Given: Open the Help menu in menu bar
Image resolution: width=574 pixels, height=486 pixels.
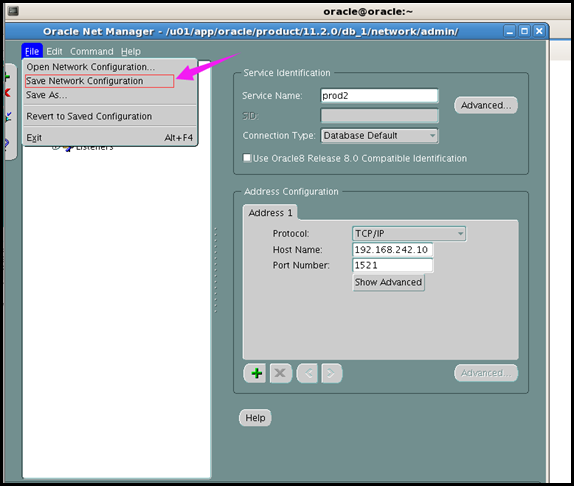Looking at the screenshot, I should click(131, 51).
